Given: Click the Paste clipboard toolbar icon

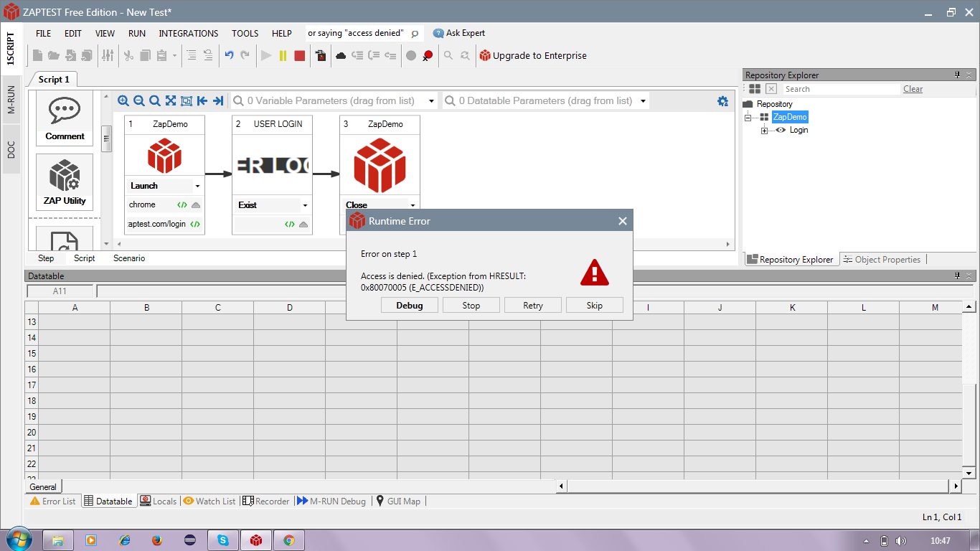Looking at the screenshot, I should point(161,55).
